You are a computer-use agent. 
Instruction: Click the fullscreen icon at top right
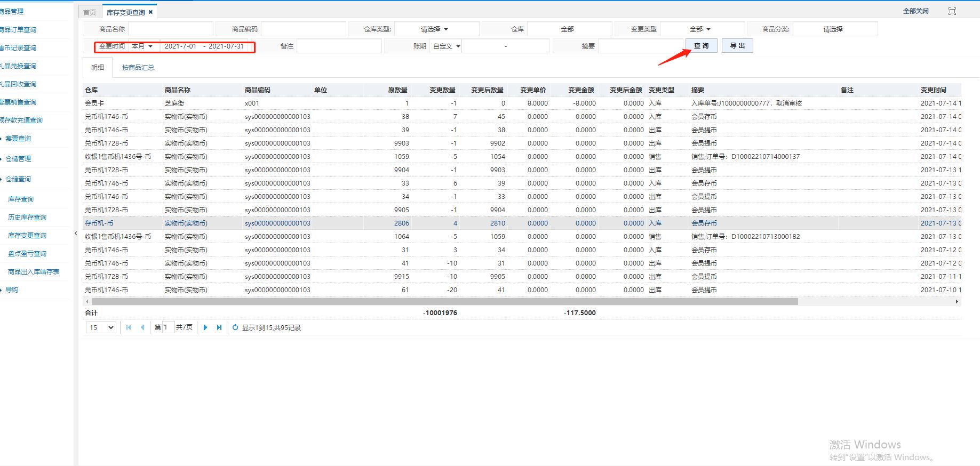[x=952, y=11]
